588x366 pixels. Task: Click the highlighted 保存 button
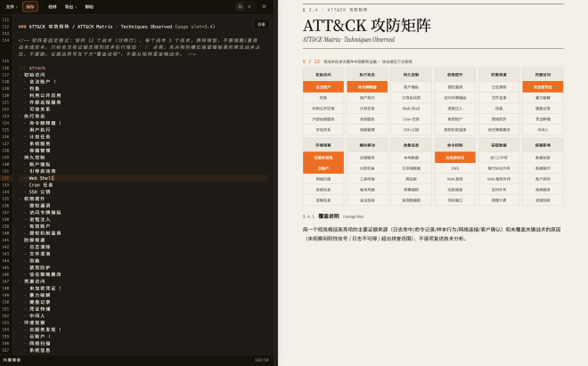(30, 7)
